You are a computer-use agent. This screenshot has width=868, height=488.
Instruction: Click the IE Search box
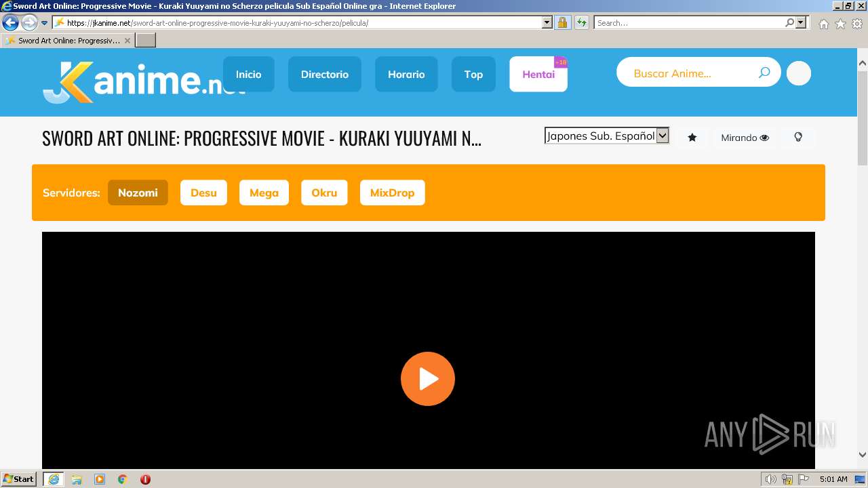tap(688, 23)
